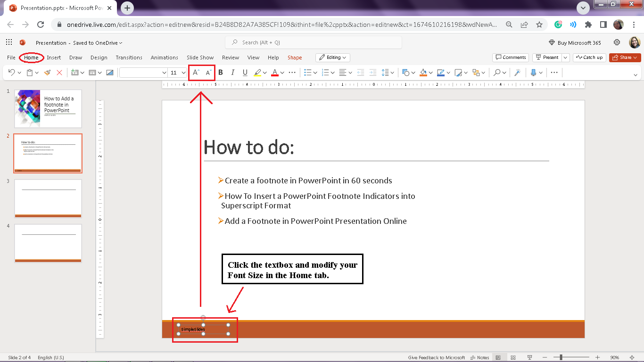Open the Slide Show menu

click(200, 58)
